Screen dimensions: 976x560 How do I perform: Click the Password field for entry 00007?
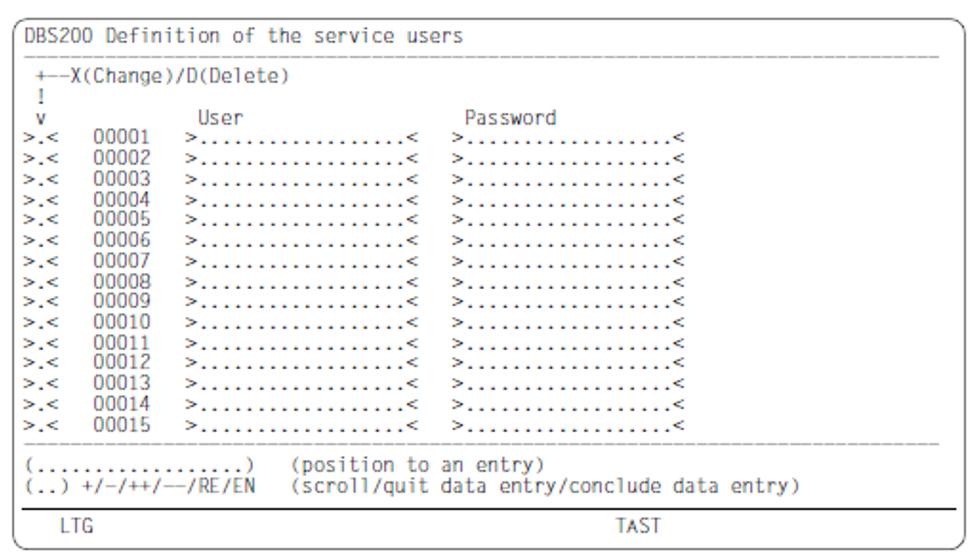(x=568, y=262)
